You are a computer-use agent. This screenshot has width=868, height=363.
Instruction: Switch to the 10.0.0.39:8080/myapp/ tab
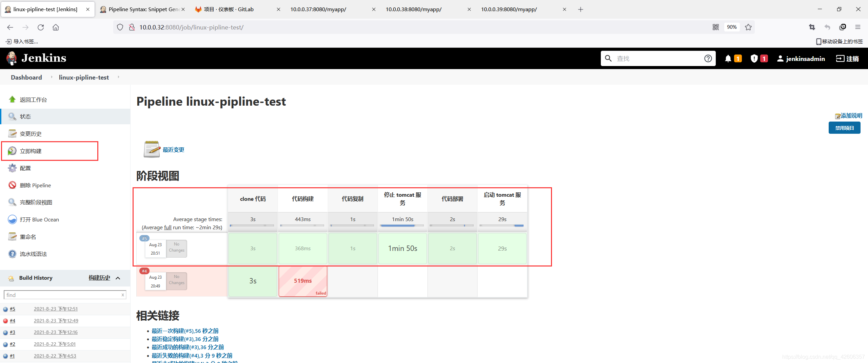[x=524, y=9]
